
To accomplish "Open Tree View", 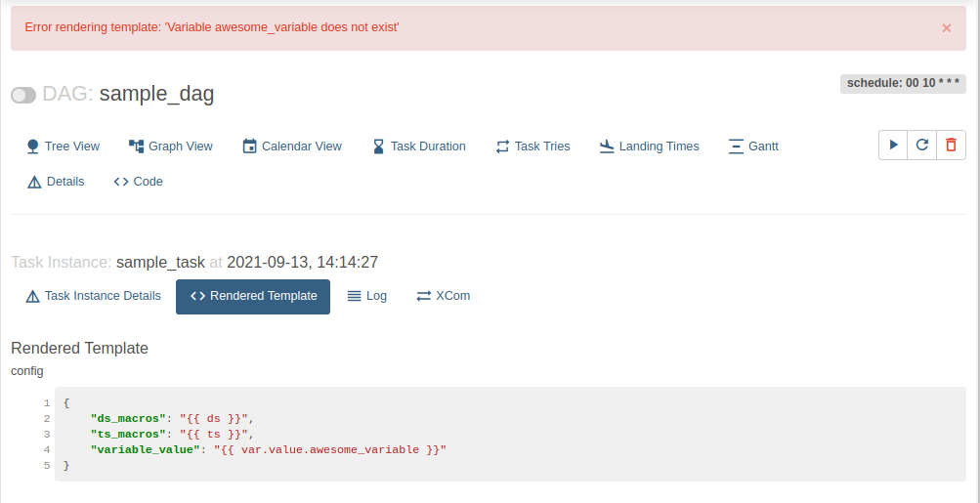I will click(x=72, y=147).
